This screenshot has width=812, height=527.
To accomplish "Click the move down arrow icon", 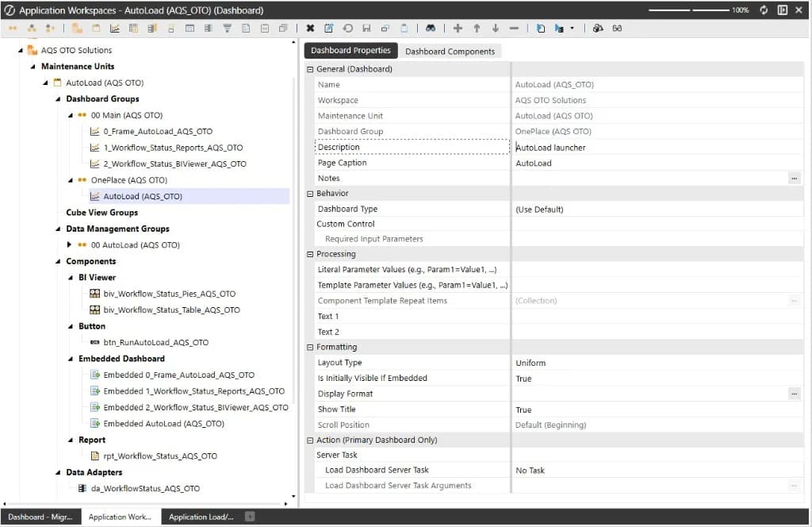I will click(496, 29).
